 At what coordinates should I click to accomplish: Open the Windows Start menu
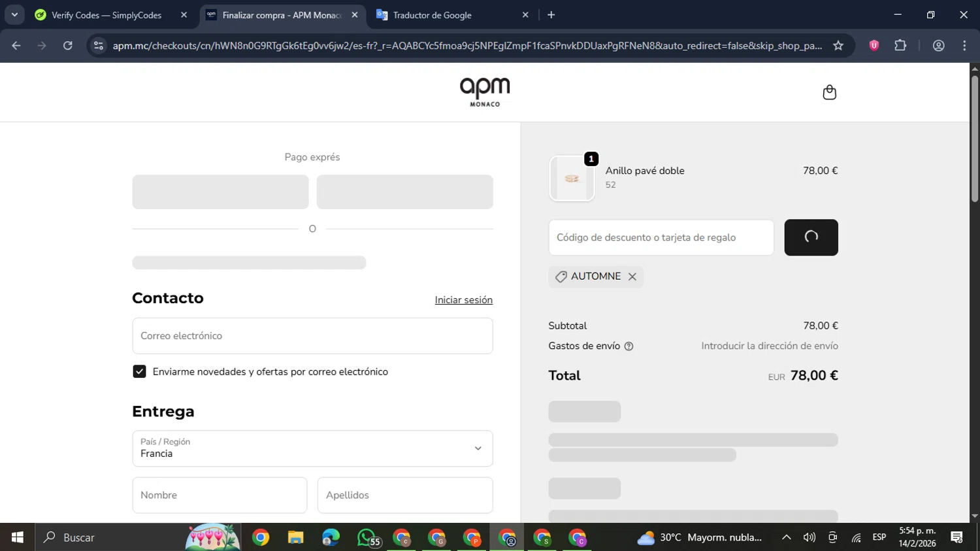[x=18, y=537]
